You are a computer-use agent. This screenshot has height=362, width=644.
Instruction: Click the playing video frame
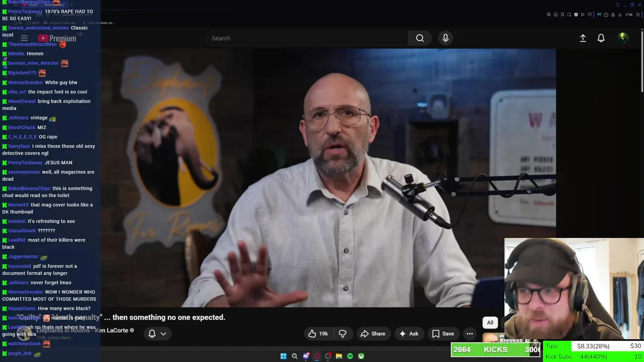pyautogui.click(x=328, y=178)
